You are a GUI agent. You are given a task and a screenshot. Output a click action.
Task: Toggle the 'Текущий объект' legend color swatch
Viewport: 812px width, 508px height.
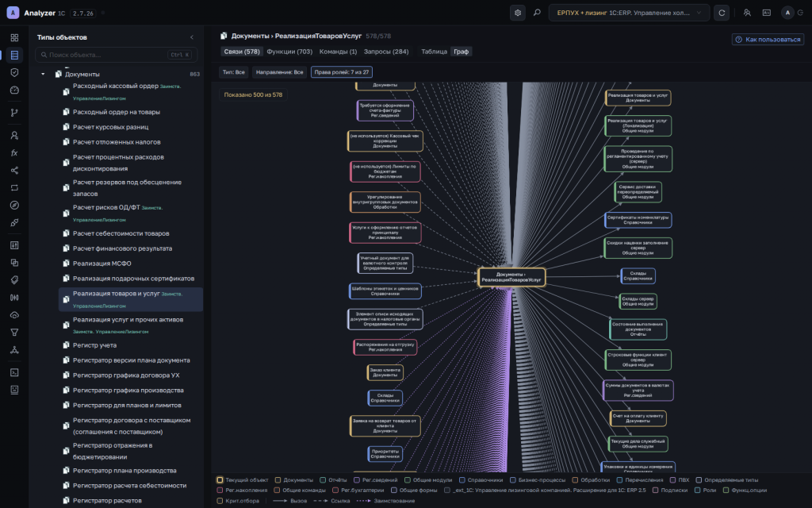(x=220, y=480)
